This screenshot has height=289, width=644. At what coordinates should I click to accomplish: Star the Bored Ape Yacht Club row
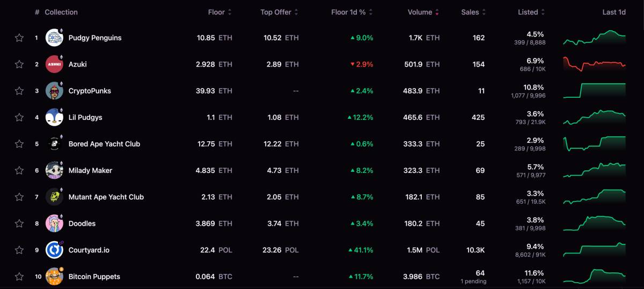19,144
